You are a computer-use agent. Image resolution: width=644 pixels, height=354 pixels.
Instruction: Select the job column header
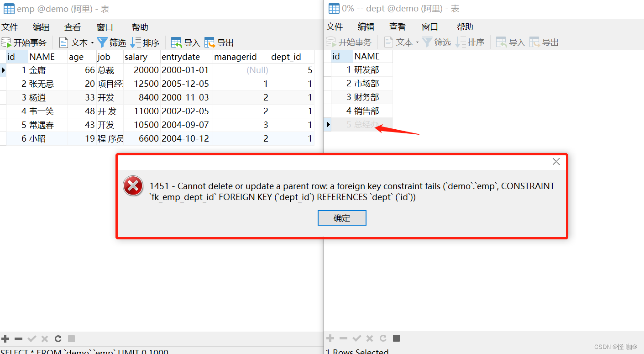tap(110, 57)
